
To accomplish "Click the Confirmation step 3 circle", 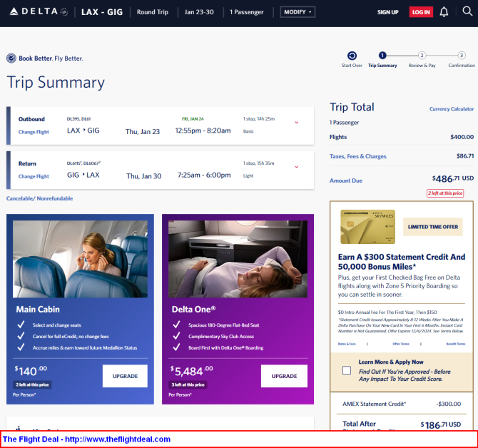I will click(x=462, y=56).
